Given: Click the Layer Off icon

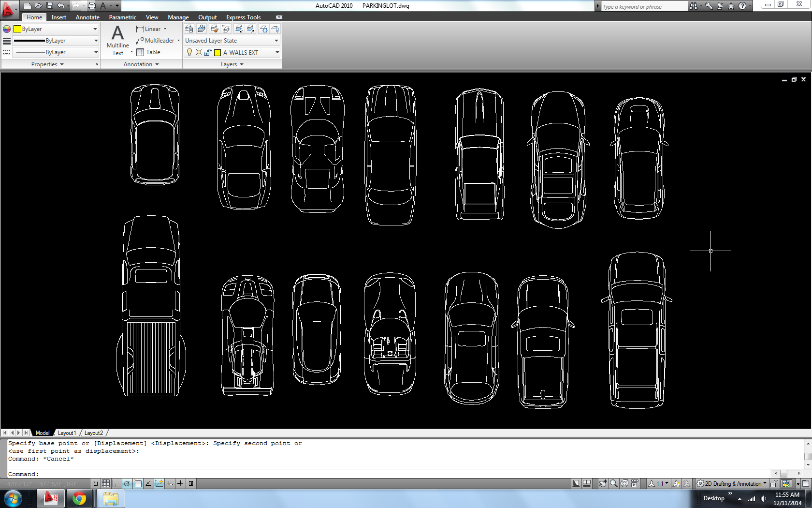Looking at the screenshot, I should point(275,29).
